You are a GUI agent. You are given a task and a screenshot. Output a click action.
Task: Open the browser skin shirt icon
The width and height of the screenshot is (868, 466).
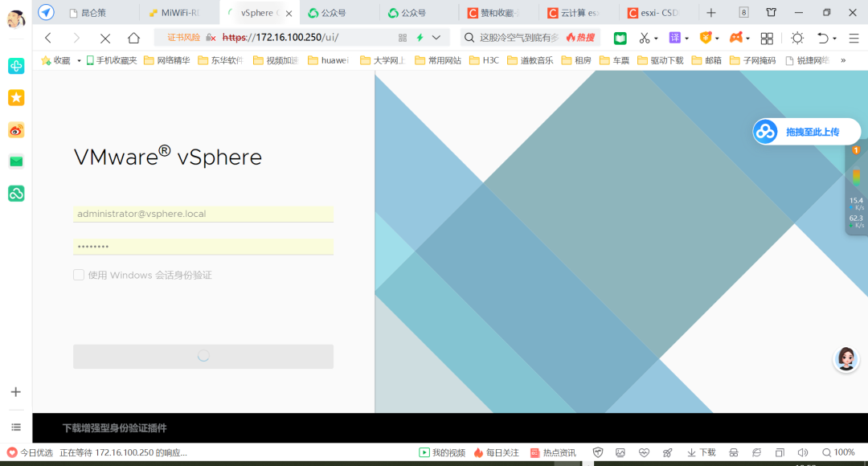[x=771, y=12]
